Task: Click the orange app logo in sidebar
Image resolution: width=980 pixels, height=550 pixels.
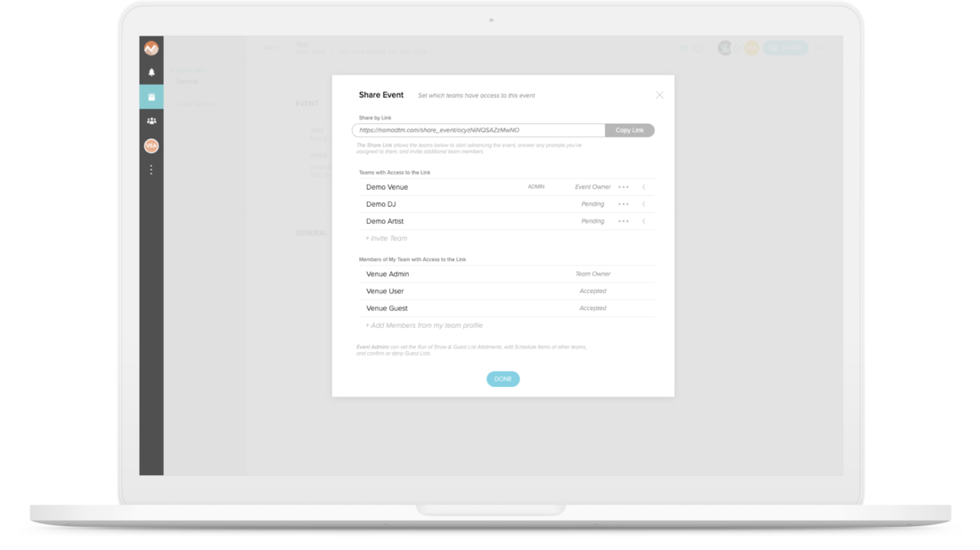Action: click(x=151, y=48)
